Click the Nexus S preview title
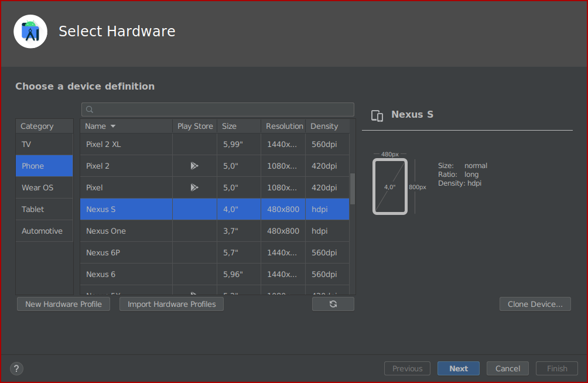This screenshot has height=383, width=588. click(412, 114)
